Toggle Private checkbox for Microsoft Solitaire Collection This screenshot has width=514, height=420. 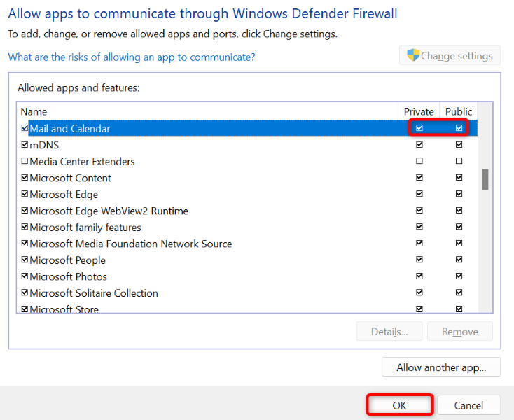click(x=419, y=293)
